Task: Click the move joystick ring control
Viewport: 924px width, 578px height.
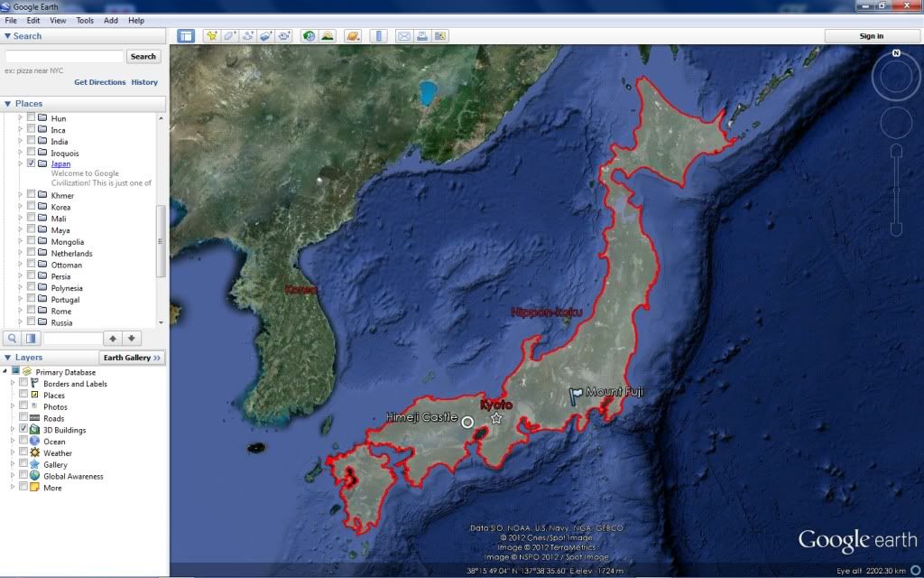Action: [x=896, y=123]
